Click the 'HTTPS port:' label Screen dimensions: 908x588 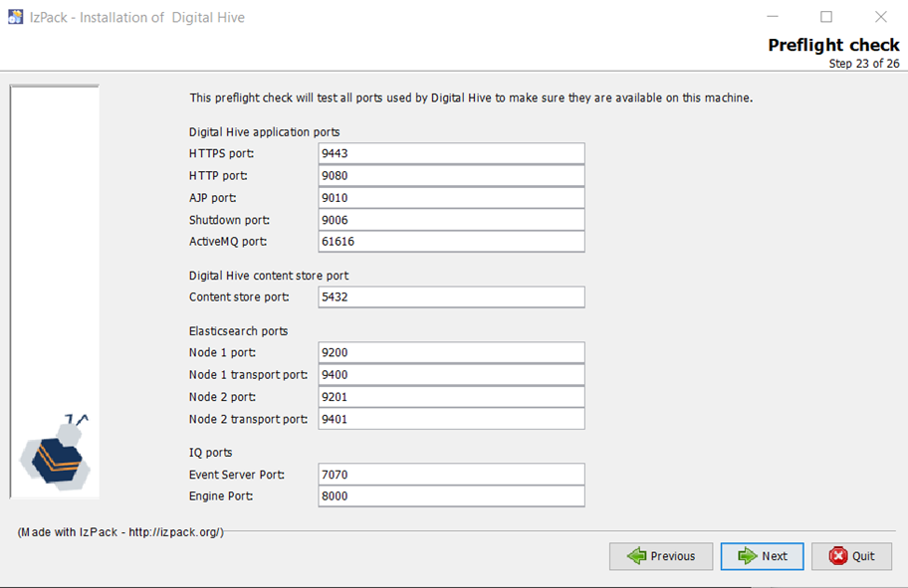pos(221,153)
